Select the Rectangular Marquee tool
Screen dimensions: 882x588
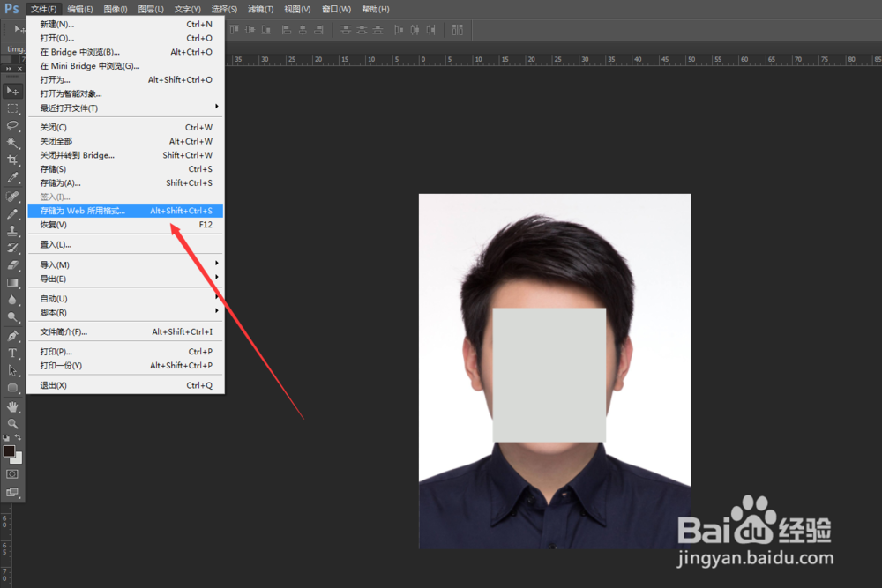[x=12, y=108]
